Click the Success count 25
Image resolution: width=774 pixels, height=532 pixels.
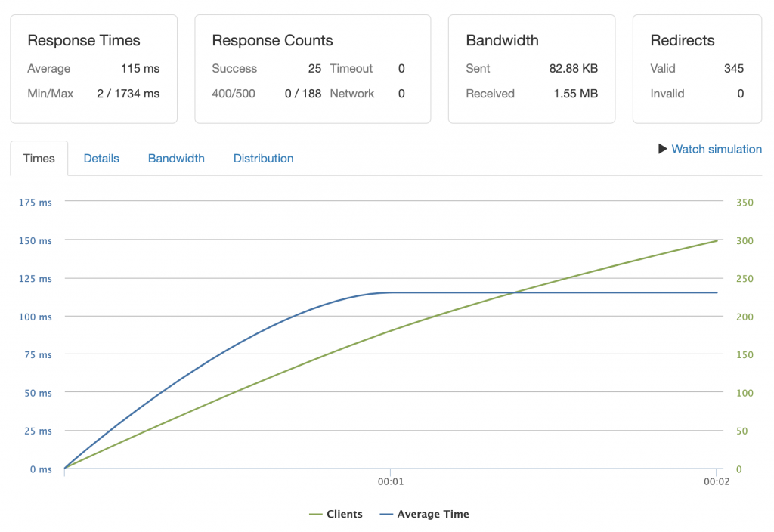point(314,68)
